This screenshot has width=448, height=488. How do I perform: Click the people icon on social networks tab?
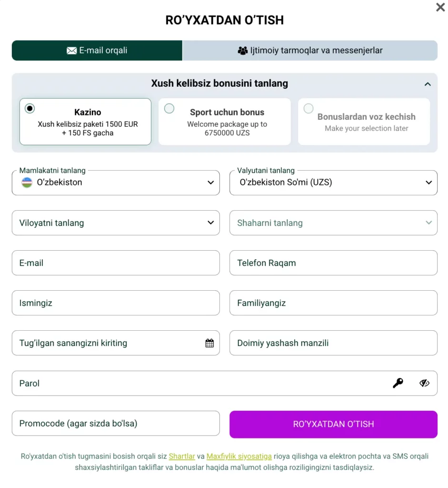tap(243, 51)
